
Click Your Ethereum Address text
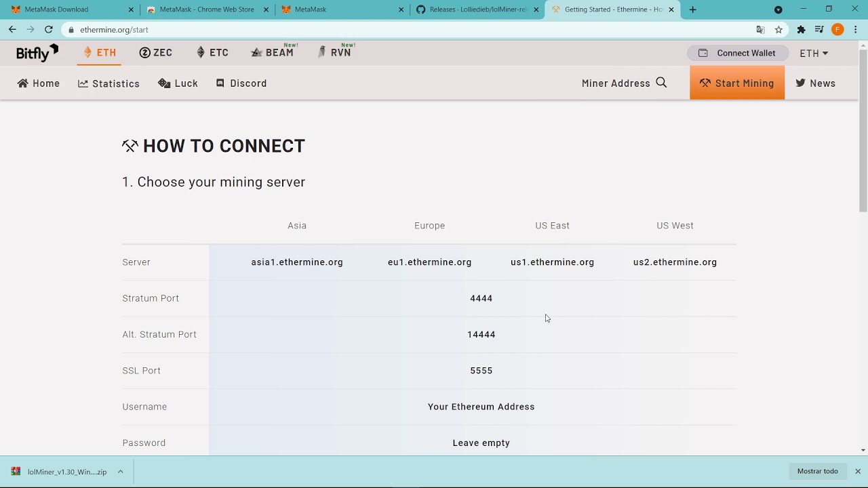(x=481, y=407)
